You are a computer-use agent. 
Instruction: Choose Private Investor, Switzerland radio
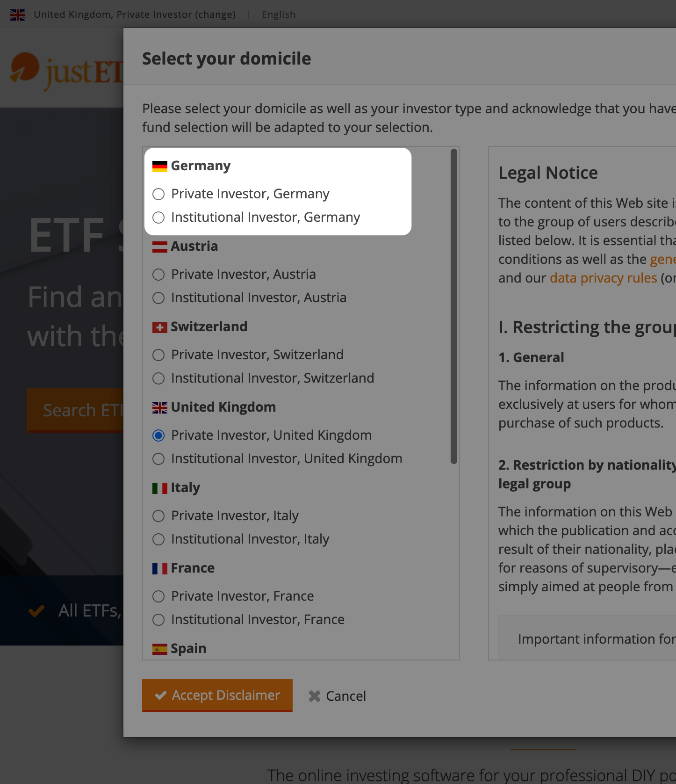tap(158, 355)
